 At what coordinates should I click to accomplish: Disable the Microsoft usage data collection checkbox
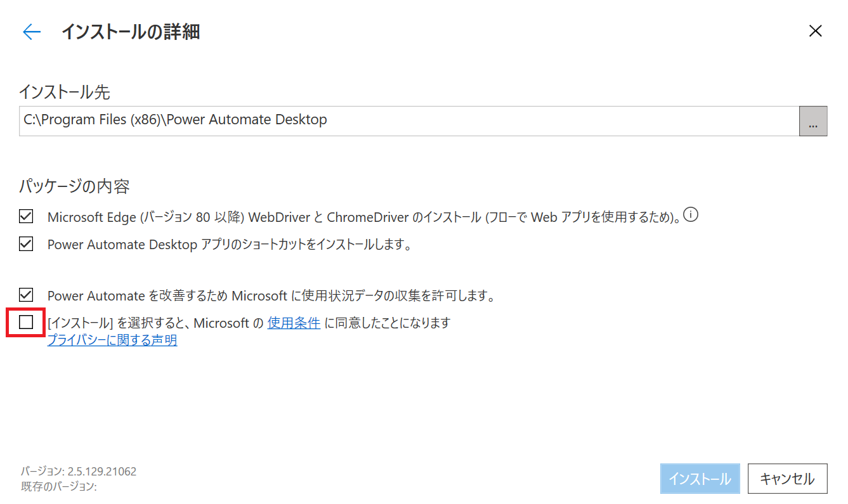26,295
